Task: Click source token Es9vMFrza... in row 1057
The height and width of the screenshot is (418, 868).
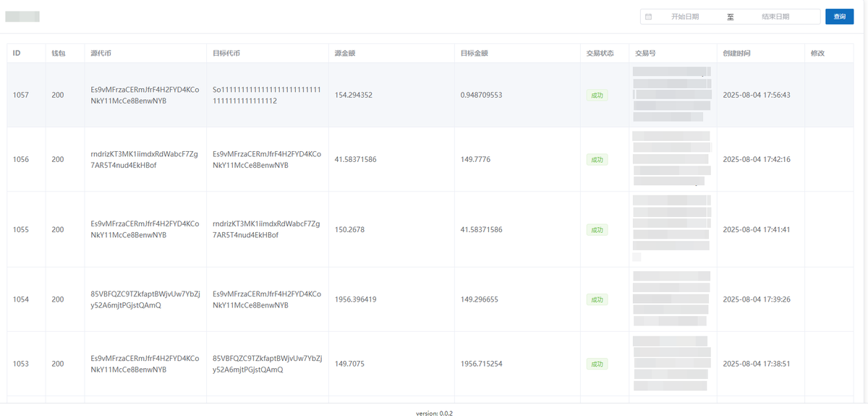Action: click(145, 95)
